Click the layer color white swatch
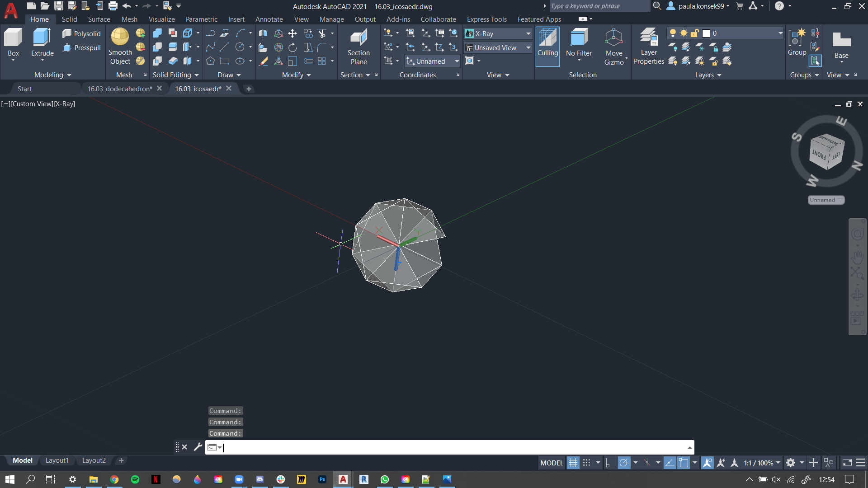This screenshot has width=868, height=488. point(706,33)
